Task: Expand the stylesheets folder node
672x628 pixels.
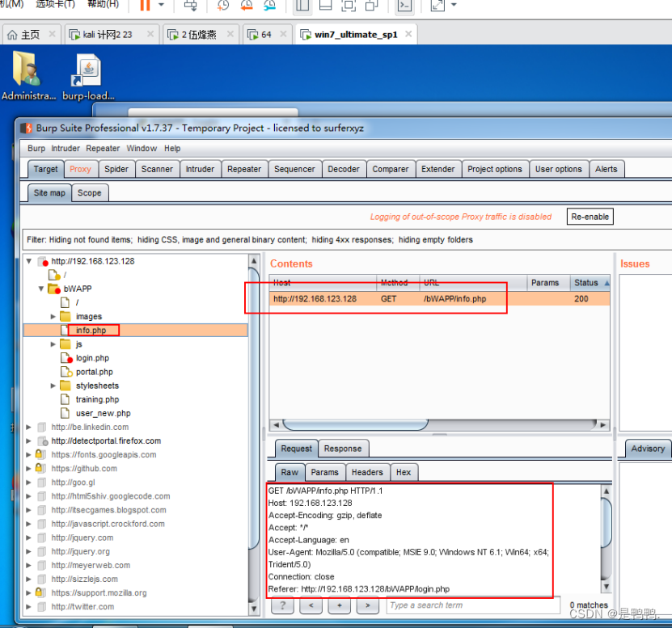Action: pyautogui.click(x=53, y=386)
